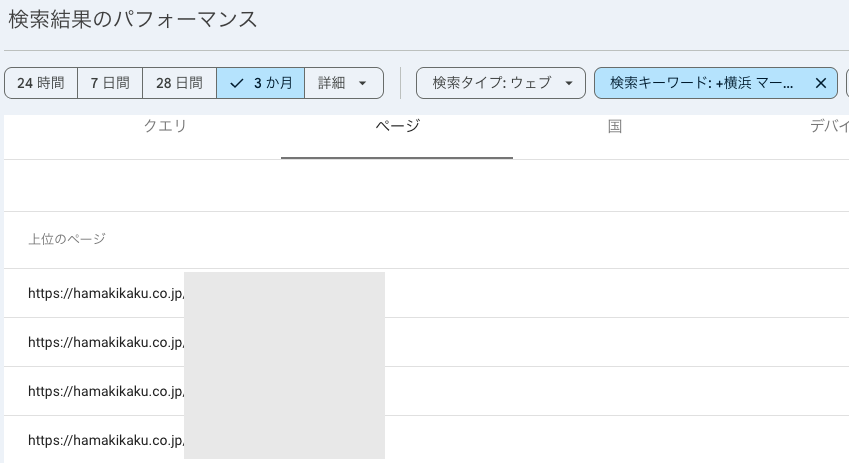849x463 pixels.
Task: Click the 上位のページ column header
Action: click(x=67, y=239)
